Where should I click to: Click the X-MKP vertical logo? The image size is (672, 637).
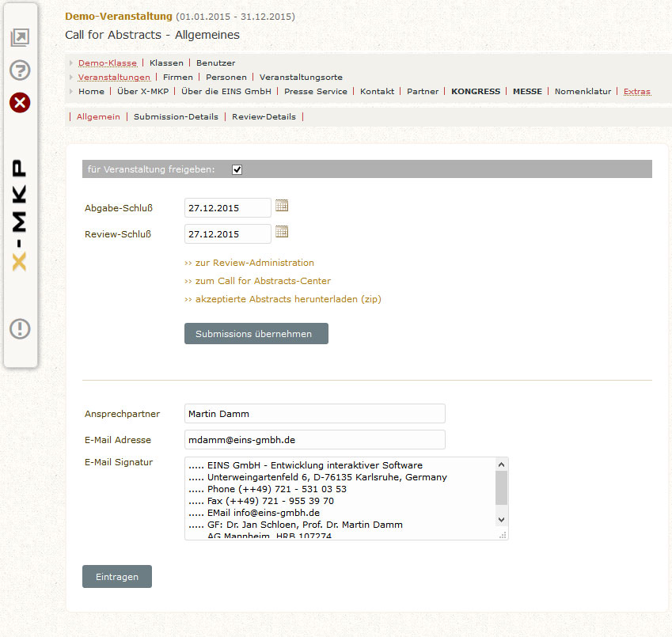click(19, 215)
